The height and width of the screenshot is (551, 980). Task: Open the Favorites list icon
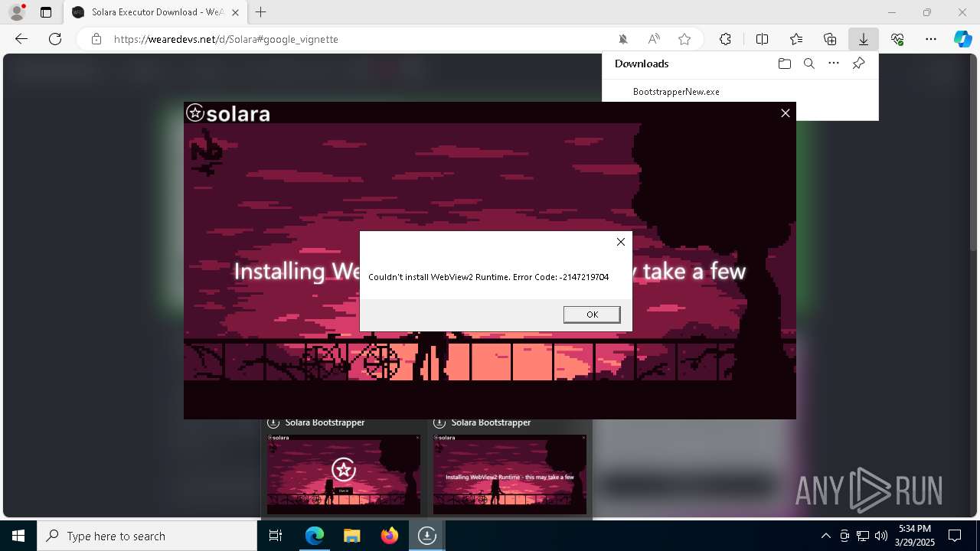[x=796, y=39]
